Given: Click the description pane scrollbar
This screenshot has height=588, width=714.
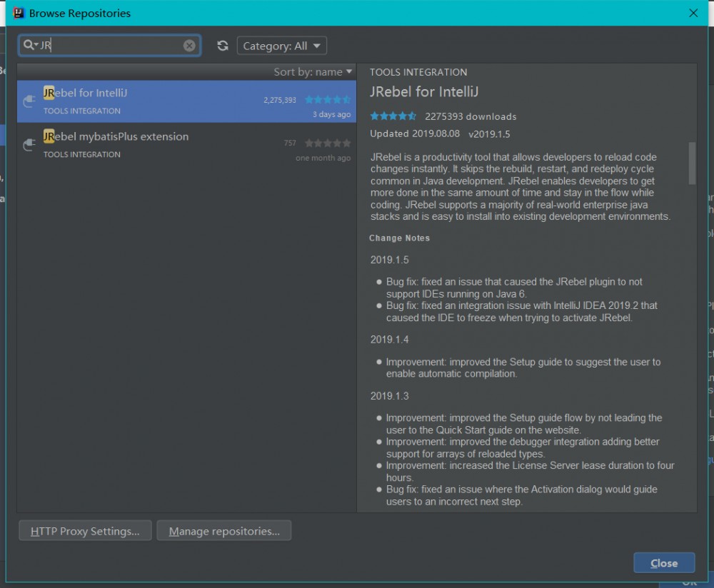Looking at the screenshot, I should point(692,163).
